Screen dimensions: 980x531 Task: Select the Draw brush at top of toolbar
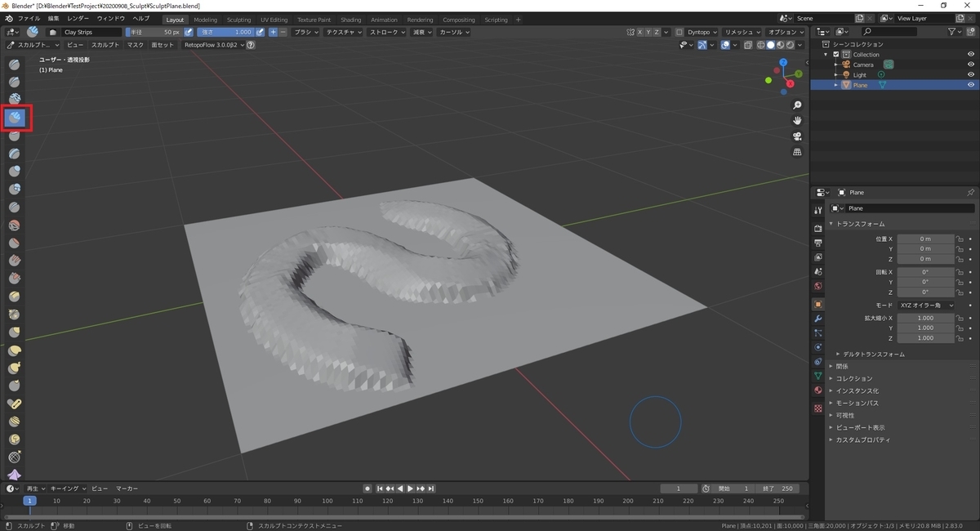15,64
